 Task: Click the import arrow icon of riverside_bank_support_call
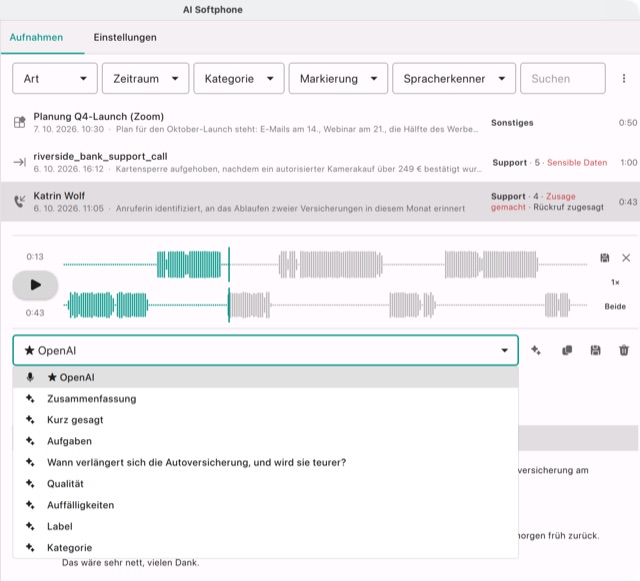click(19, 162)
